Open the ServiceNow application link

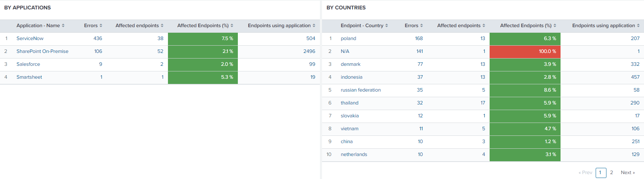(30, 39)
